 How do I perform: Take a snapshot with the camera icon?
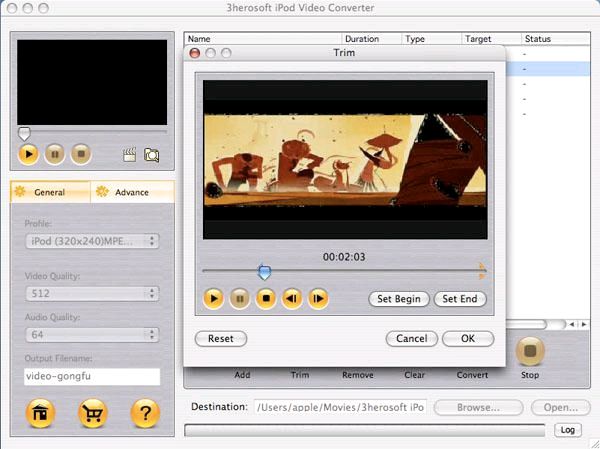(x=152, y=155)
